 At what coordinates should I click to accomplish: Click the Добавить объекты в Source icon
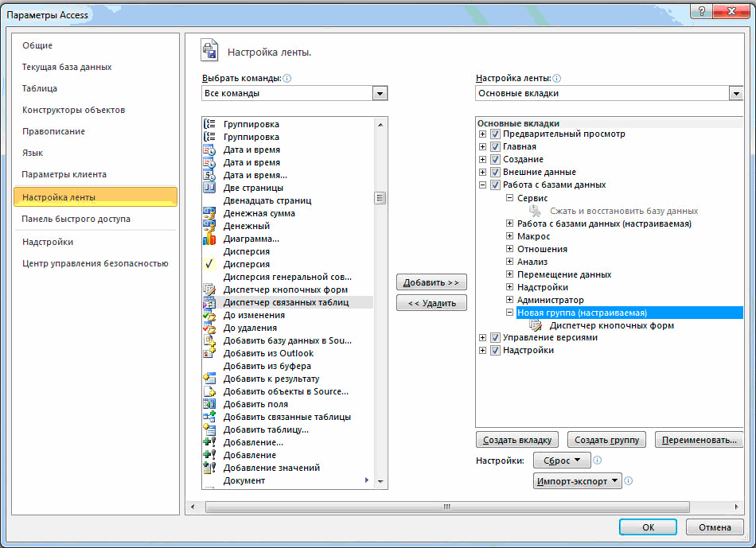pyautogui.click(x=209, y=391)
